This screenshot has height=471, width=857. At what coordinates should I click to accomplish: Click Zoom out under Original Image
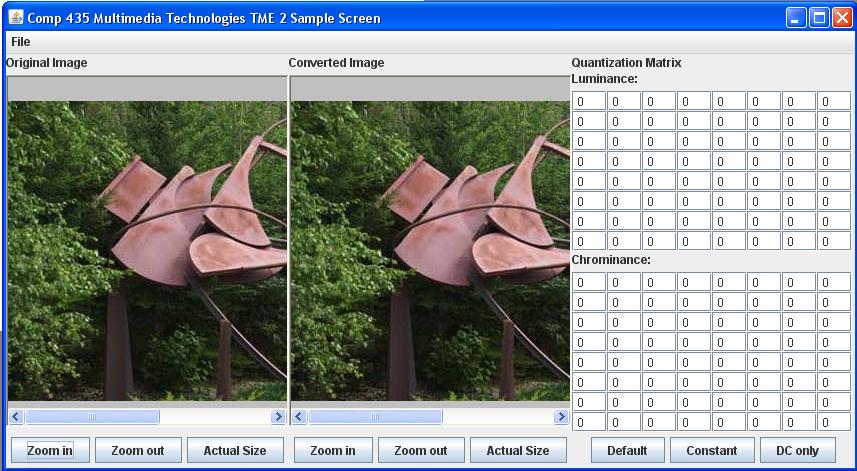click(138, 450)
